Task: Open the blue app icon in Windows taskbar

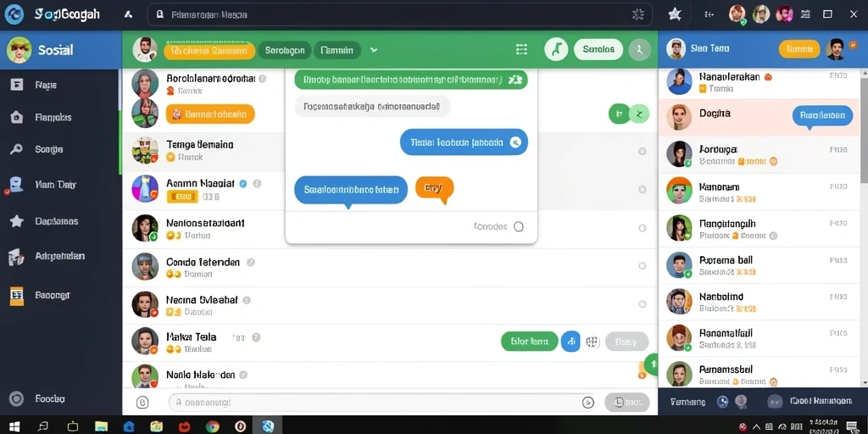Action: click(269, 426)
